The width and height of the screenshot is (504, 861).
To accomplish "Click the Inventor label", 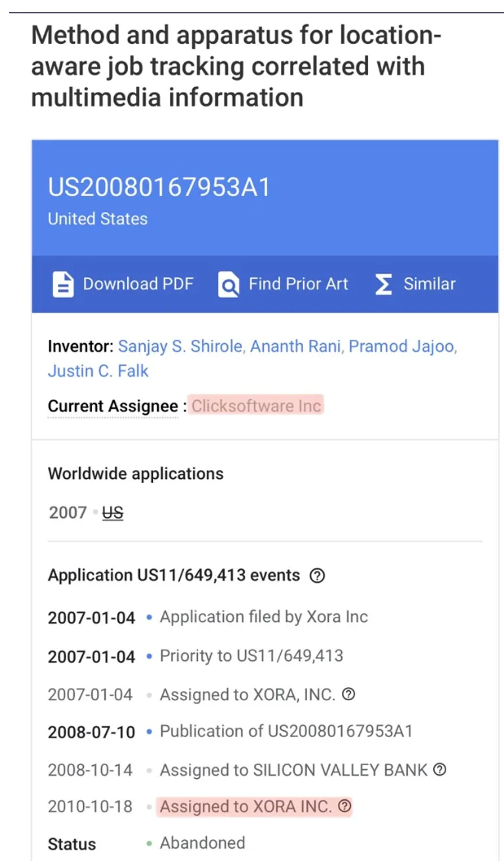I will (80, 346).
